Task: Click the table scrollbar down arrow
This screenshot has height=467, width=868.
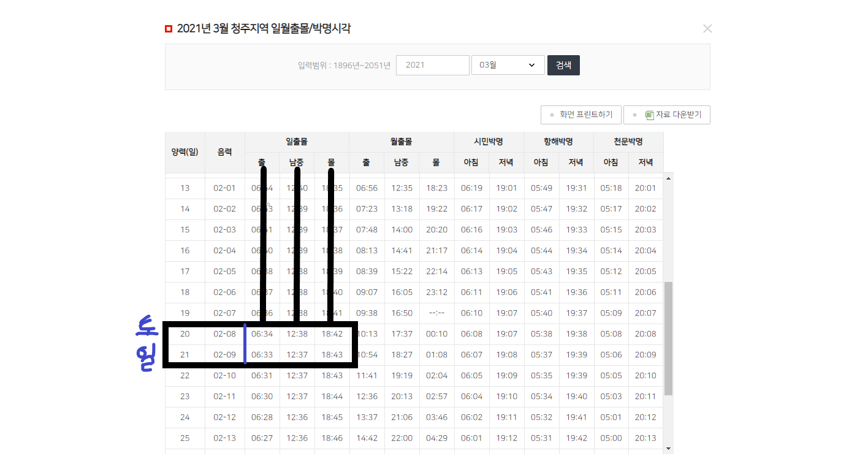Action: [x=668, y=449]
